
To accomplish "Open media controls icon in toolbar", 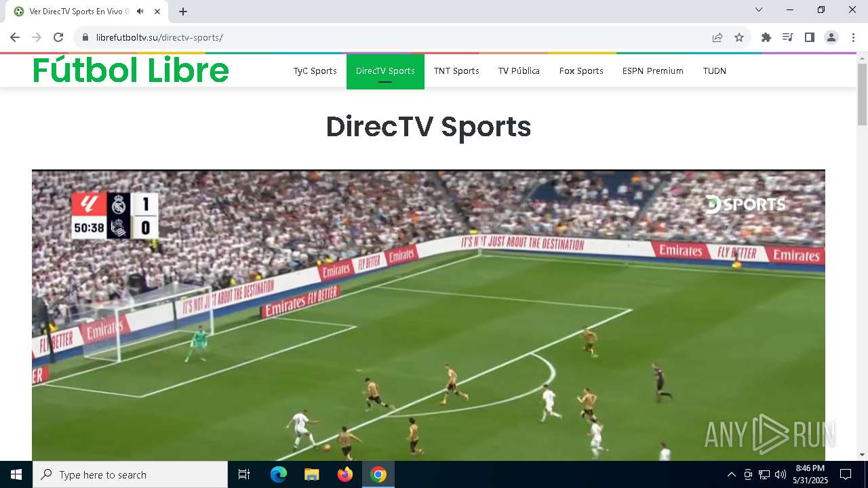I will pyautogui.click(x=788, y=37).
